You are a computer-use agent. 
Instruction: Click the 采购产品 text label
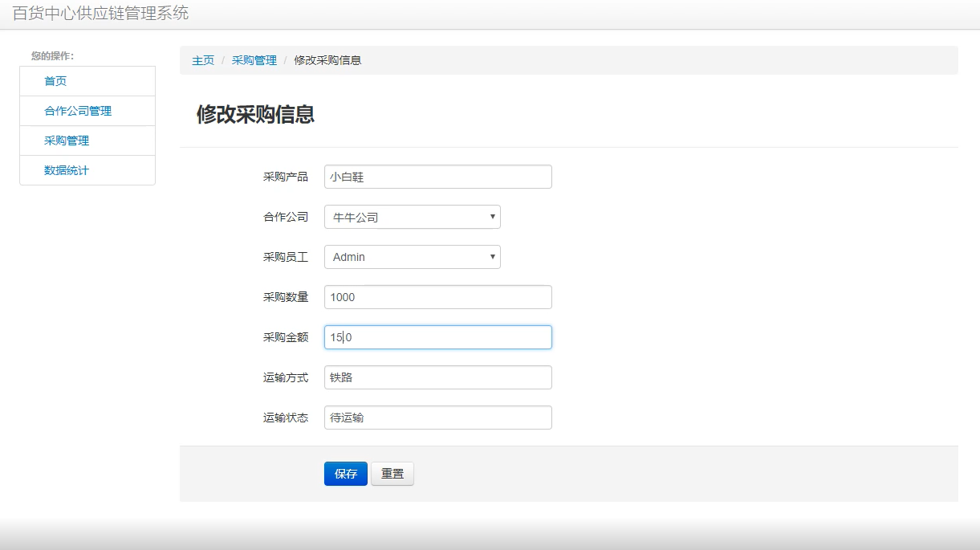285,177
